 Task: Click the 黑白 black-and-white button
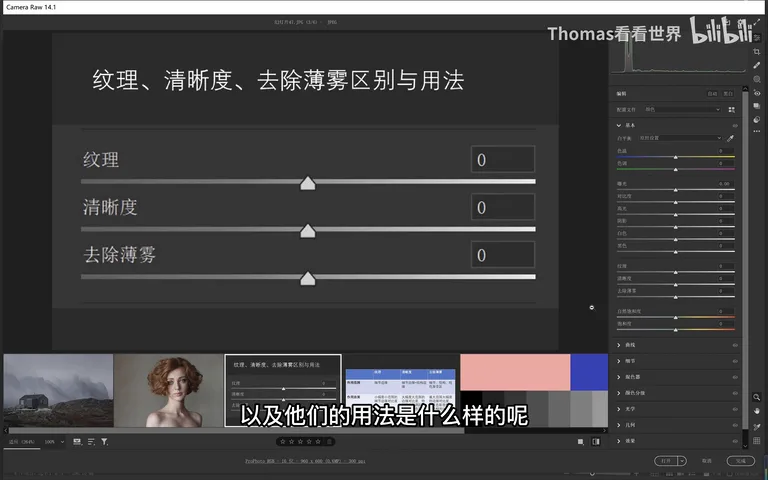(x=728, y=94)
